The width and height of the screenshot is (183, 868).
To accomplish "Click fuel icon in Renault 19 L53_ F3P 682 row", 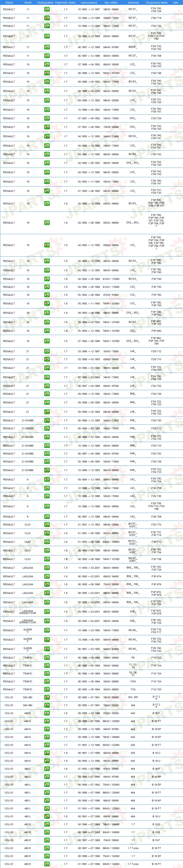I will point(47,331).
